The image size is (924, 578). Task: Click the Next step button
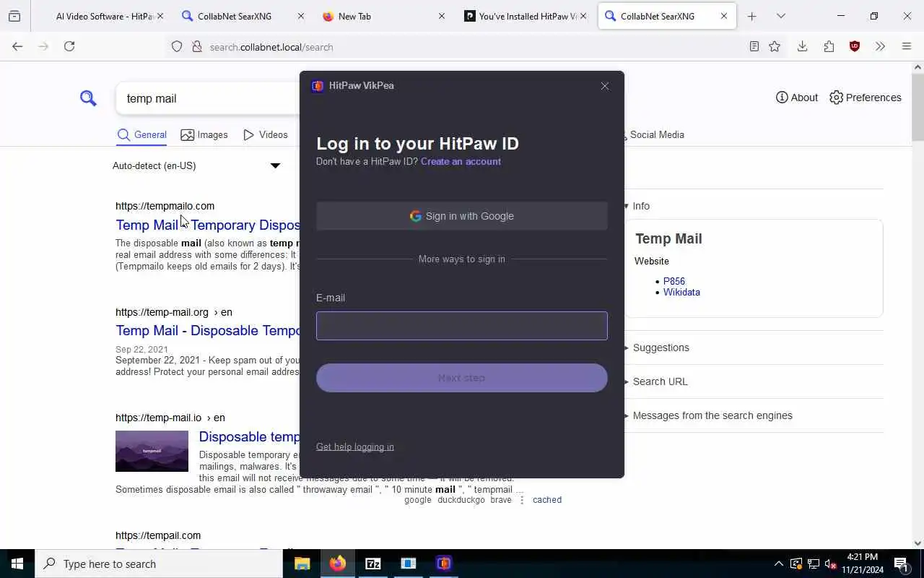point(462,378)
